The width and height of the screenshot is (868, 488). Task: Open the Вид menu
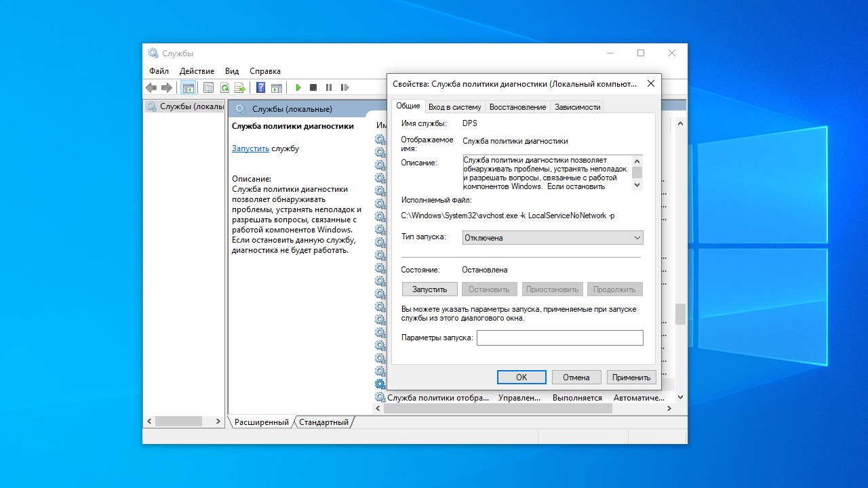pyautogui.click(x=232, y=71)
